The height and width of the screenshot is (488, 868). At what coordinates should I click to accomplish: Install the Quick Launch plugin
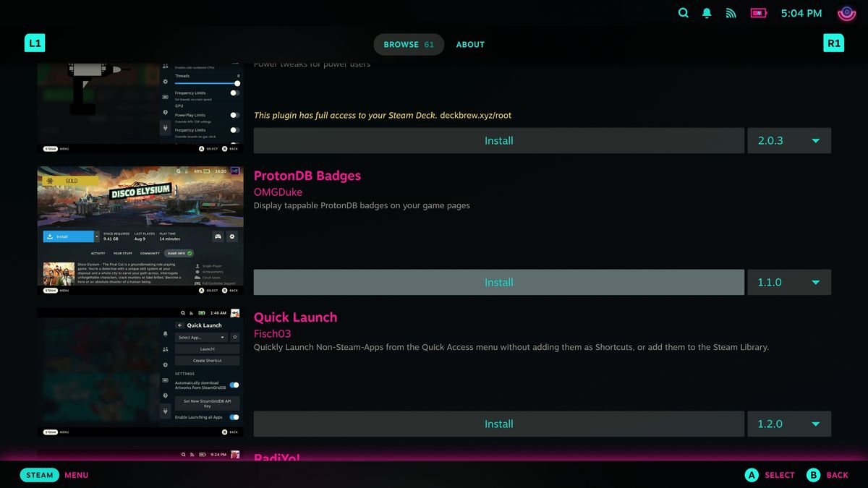pos(498,424)
